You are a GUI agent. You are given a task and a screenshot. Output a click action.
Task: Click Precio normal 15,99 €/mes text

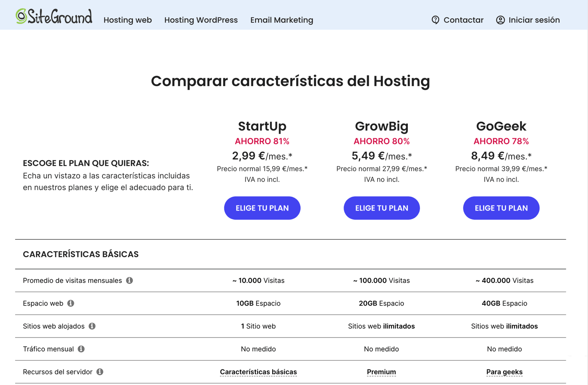[262, 169]
